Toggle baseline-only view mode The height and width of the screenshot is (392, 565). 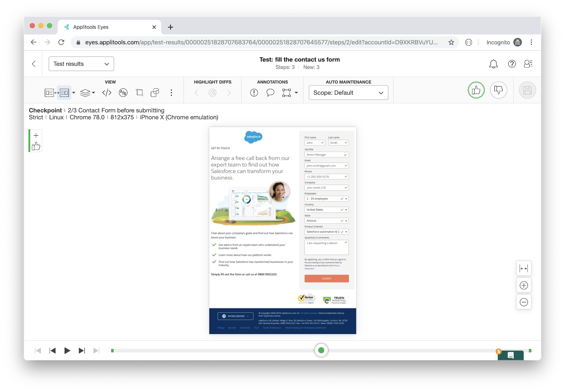point(49,93)
